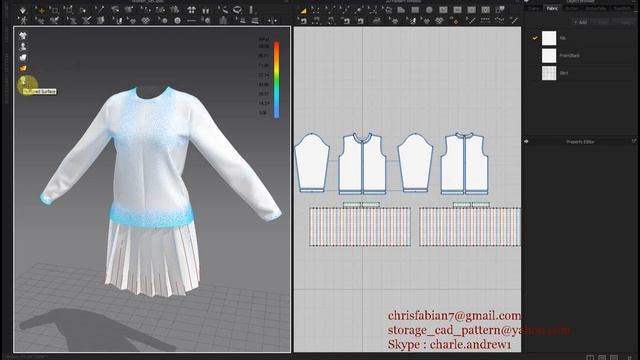Viewport: 640px width, 360px height.
Task: Select the yellow Select/Move tool
Action: point(41,11)
